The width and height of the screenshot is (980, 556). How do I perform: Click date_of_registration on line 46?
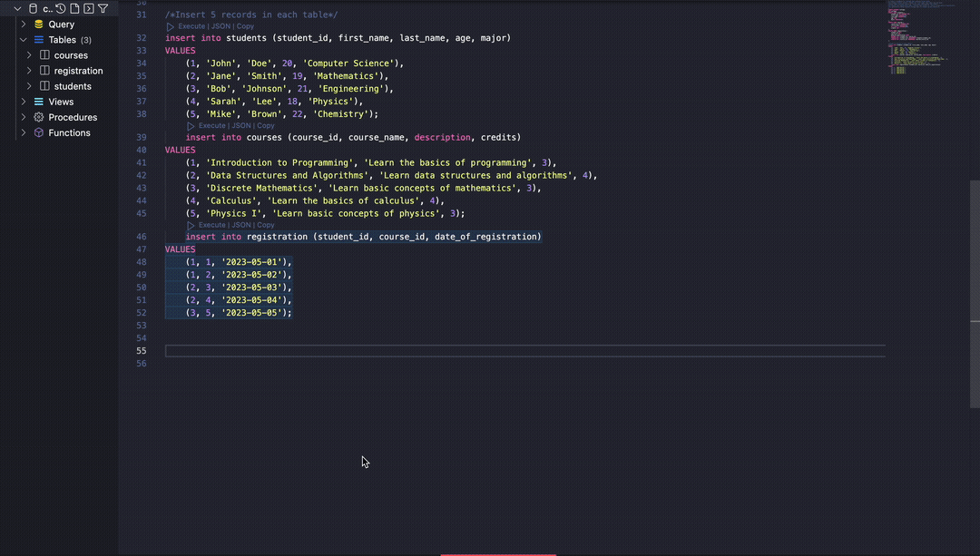point(485,237)
